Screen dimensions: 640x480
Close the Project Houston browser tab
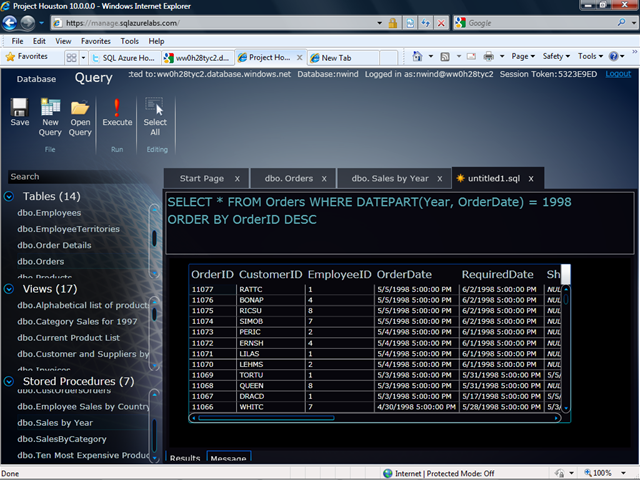point(299,58)
